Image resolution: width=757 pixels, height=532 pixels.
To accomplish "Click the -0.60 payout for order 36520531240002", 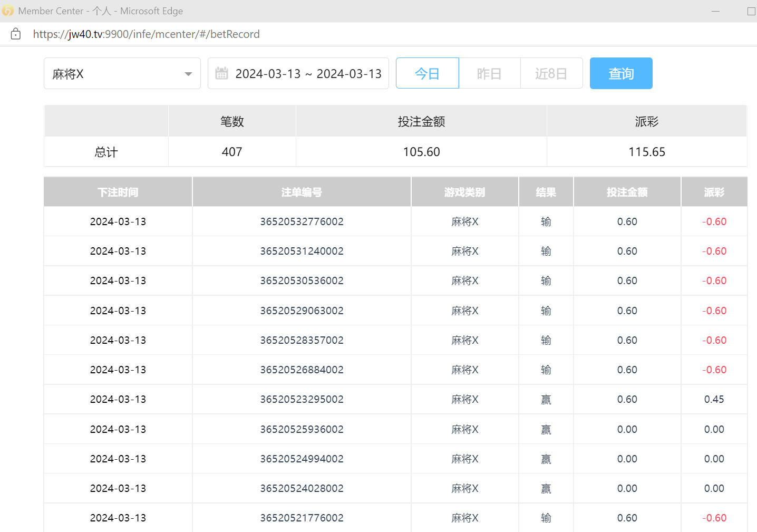I will click(714, 251).
